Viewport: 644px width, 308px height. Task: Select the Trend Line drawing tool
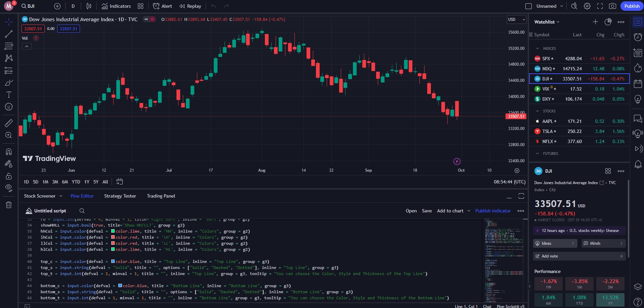tap(9, 34)
